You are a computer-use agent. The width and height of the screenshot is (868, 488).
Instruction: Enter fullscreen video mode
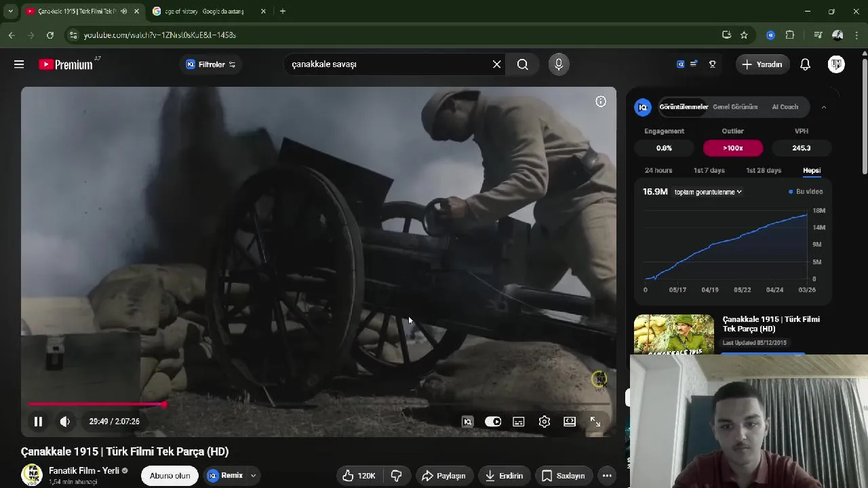[x=595, y=422]
